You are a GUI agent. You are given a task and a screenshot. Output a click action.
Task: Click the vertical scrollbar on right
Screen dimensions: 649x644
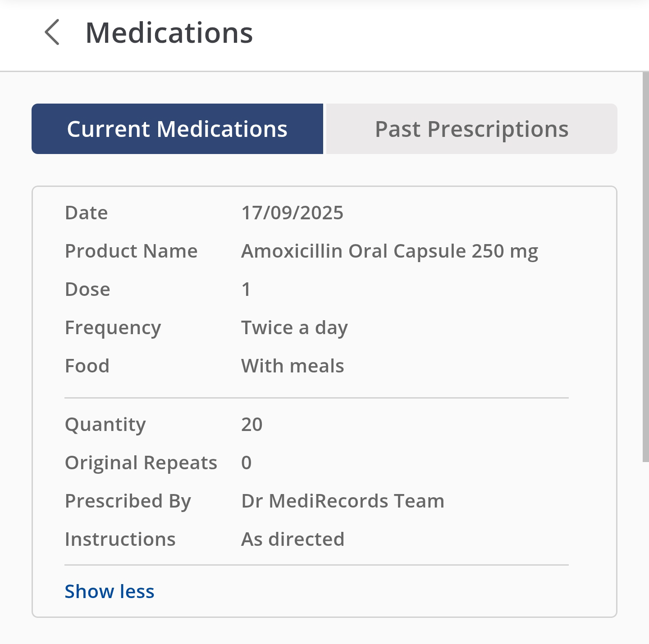pyautogui.click(x=645, y=266)
